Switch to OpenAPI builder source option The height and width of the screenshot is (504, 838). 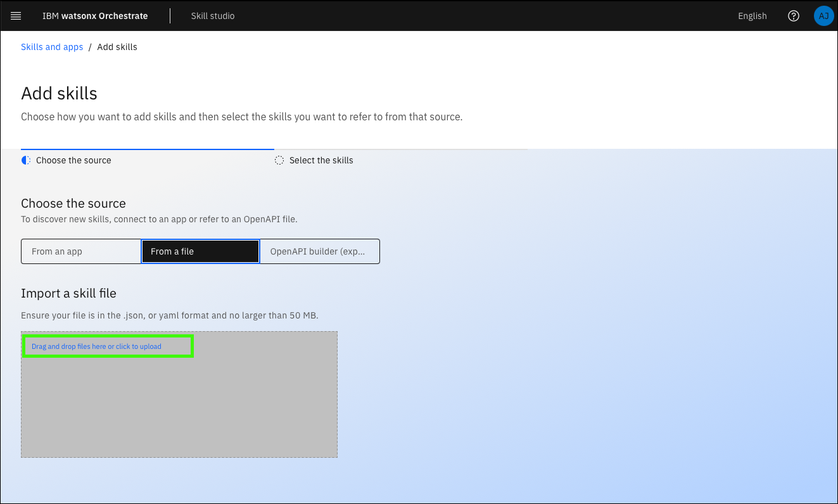320,251
